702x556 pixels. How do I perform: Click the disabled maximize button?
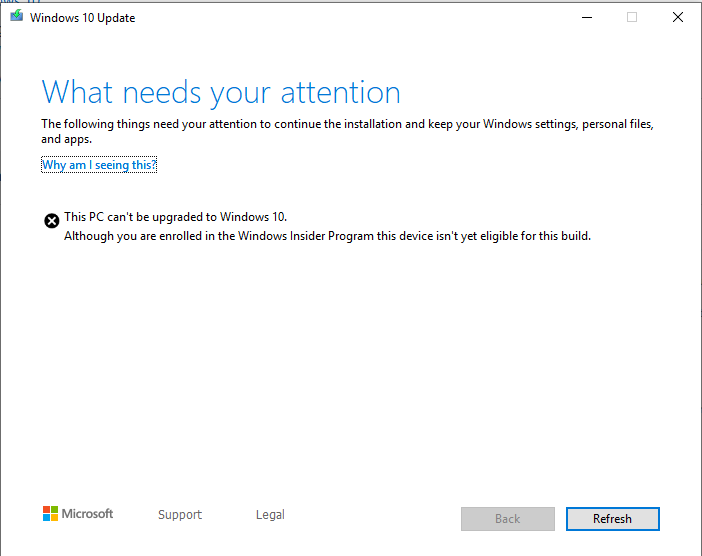[632, 17]
